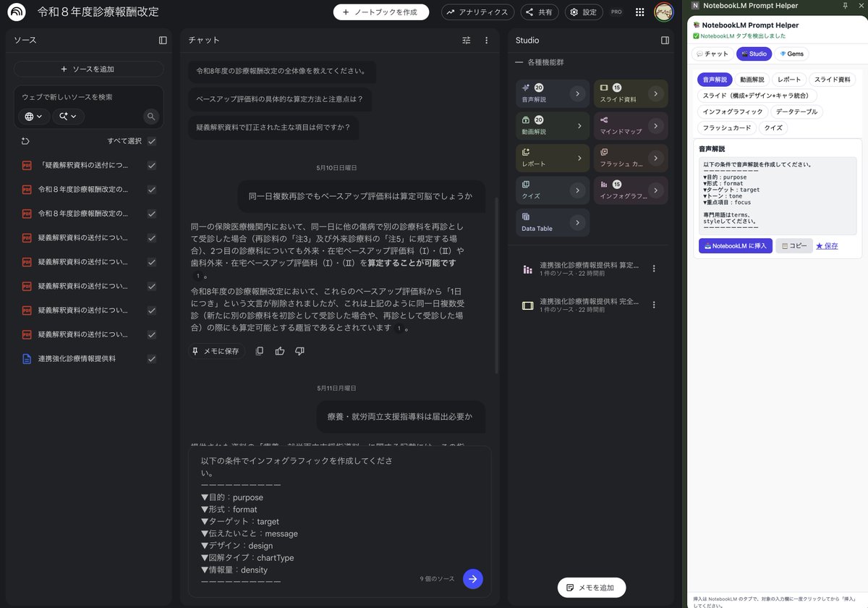Open the search mode dropdown beside globe
868x608 pixels.
(69, 117)
